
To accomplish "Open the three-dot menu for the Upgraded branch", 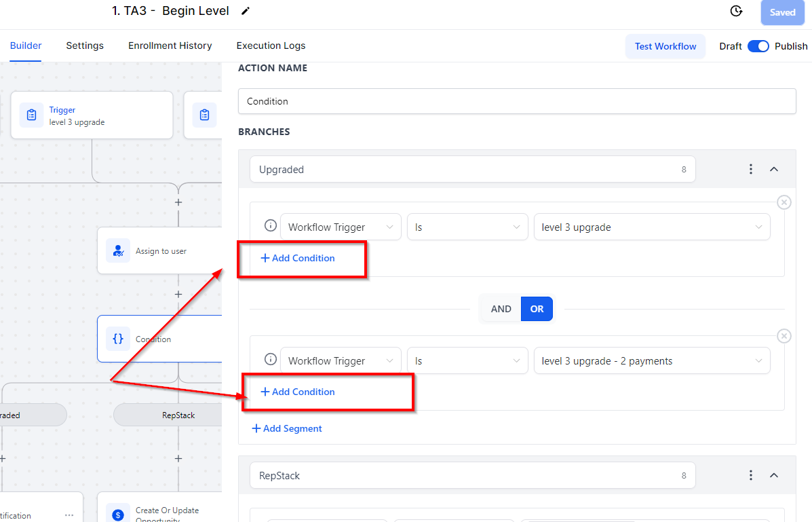I will (751, 169).
